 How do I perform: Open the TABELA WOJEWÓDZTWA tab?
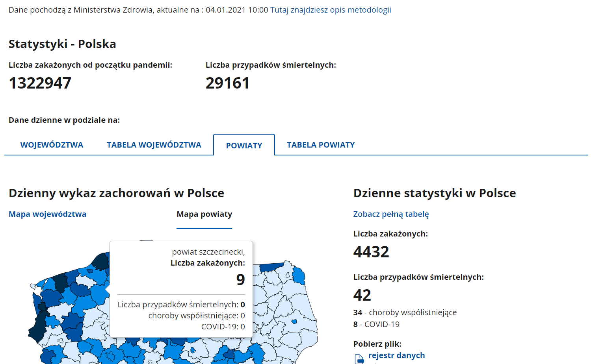154,145
